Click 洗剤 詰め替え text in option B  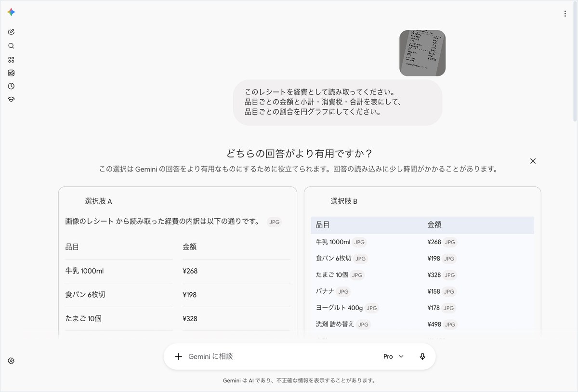tap(335, 324)
